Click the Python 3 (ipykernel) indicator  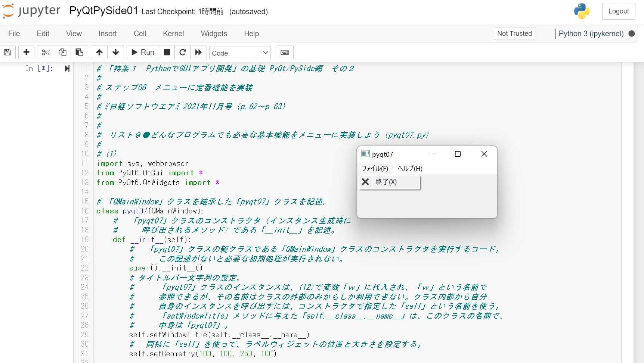tap(591, 34)
